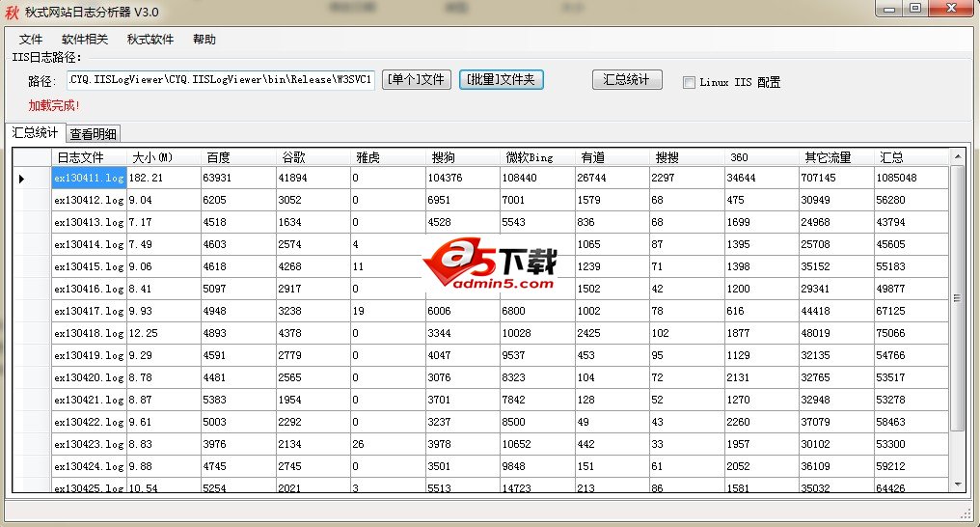Sort by the 有道 column header

pos(612,157)
